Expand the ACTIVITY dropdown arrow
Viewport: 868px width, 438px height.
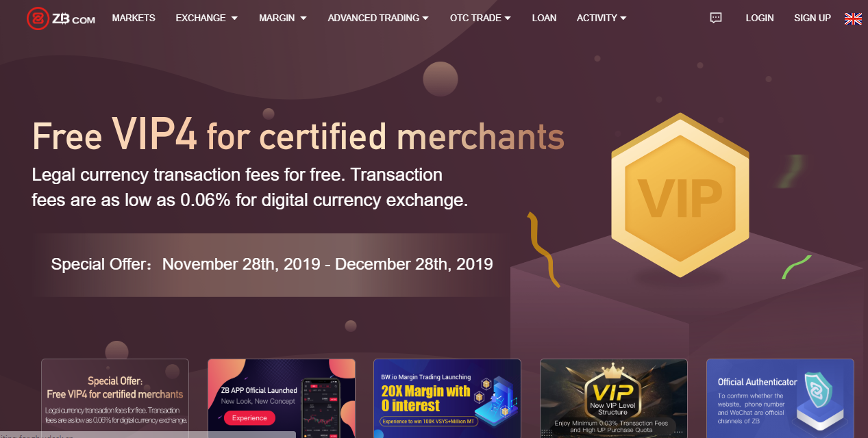623,18
